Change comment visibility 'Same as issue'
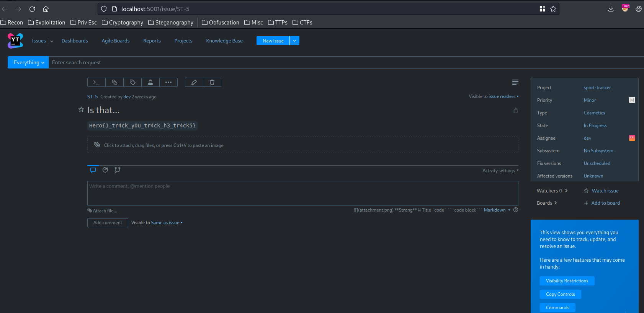 pos(167,223)
